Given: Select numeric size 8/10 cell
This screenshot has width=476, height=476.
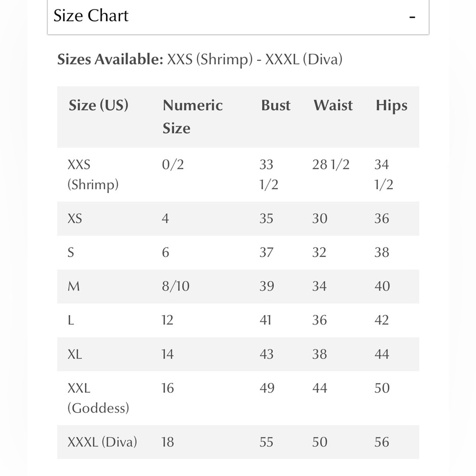Looking at the screenshot, I should 176,286.
